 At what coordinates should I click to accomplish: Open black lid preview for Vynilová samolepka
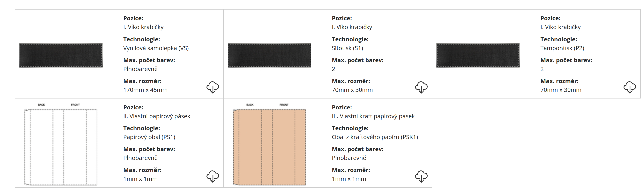[x=61, y=55]
